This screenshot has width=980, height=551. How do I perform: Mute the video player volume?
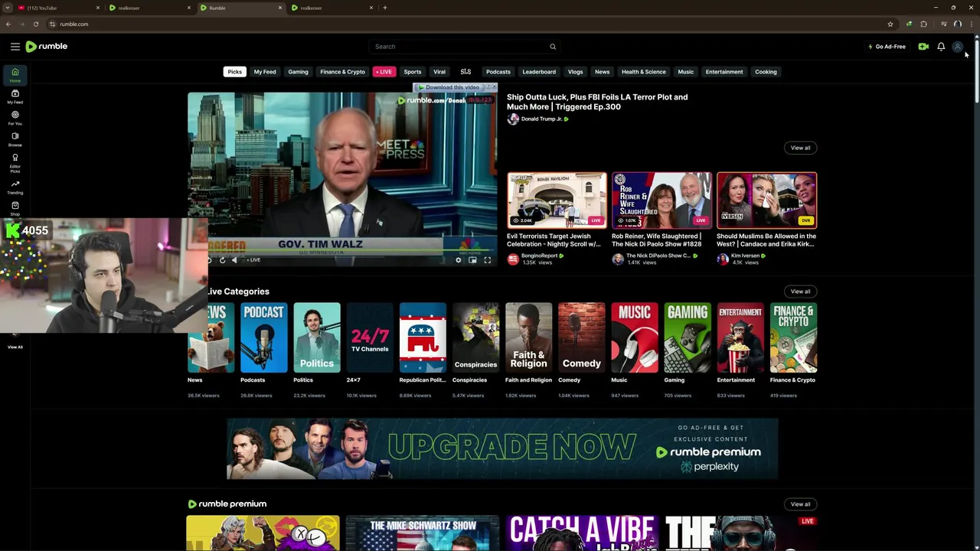click(234, 260)
